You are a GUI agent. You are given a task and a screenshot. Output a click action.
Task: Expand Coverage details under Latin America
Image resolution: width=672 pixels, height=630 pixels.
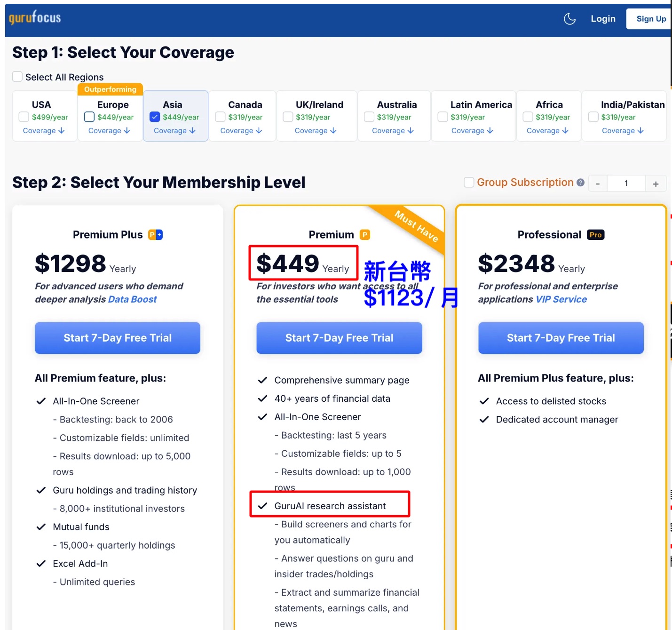pyautogui.click(x=472, y=131)
